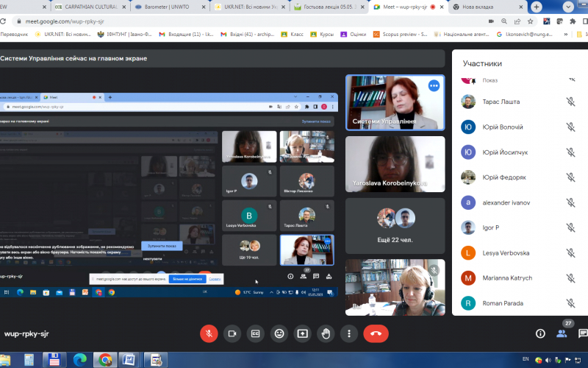
Task: Expand hidden bookmarks double-chevron
Action: 565,34
